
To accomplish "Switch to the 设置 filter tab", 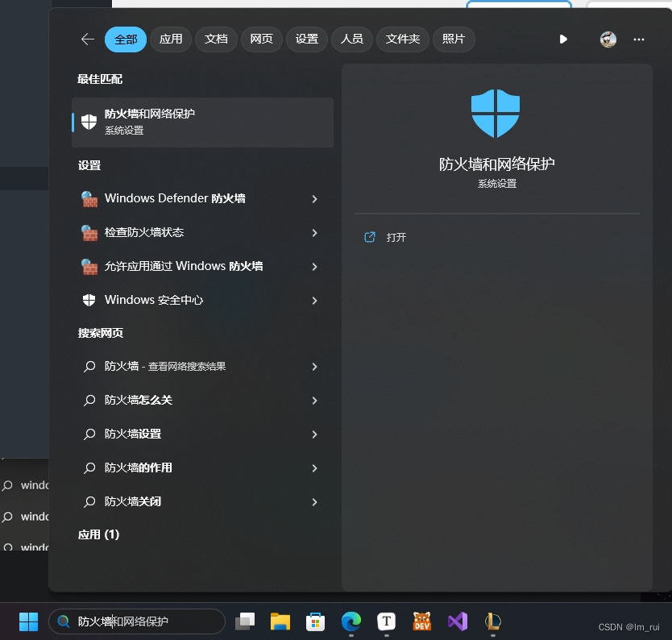I will point(307,39).
